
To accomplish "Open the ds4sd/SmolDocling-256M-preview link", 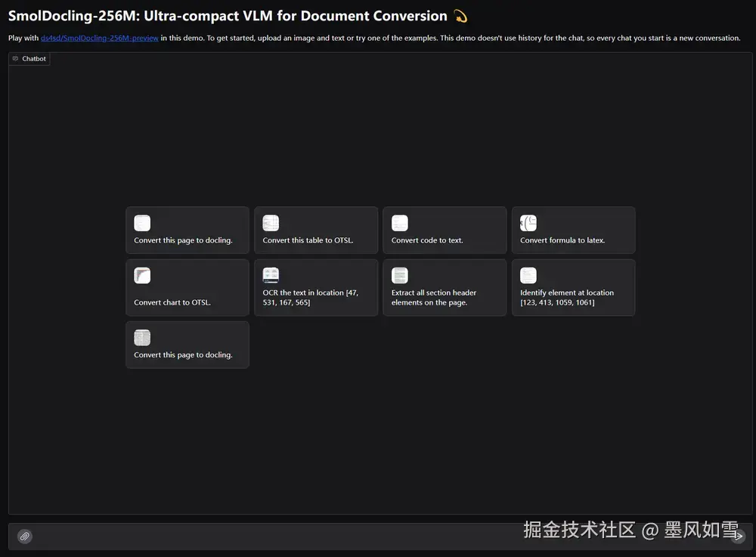I will click(x=99, y=38).
